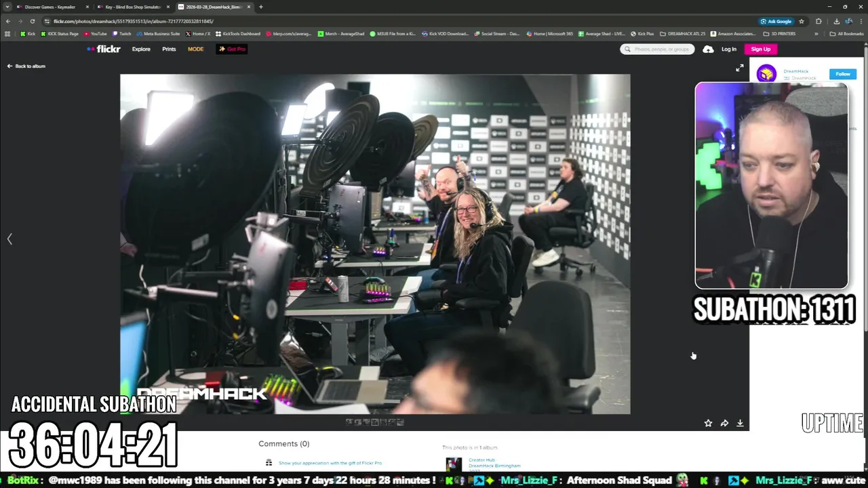The image size is (868, 488).
Task: Open the Creator Hub album thumbnail
Action: [454, 465]
